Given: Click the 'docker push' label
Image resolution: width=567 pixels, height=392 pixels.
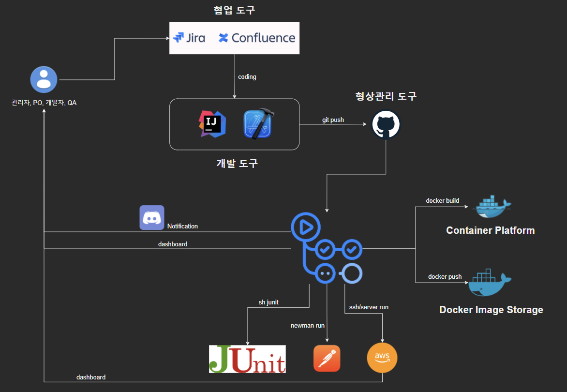Looking at the screenshot, I should 445,277.
